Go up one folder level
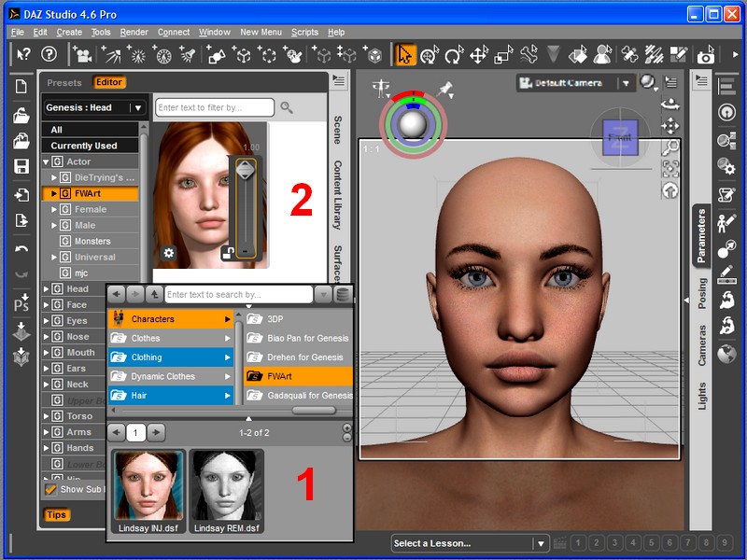Viewport: 747px width, 560px height. (x=154, y=295)
